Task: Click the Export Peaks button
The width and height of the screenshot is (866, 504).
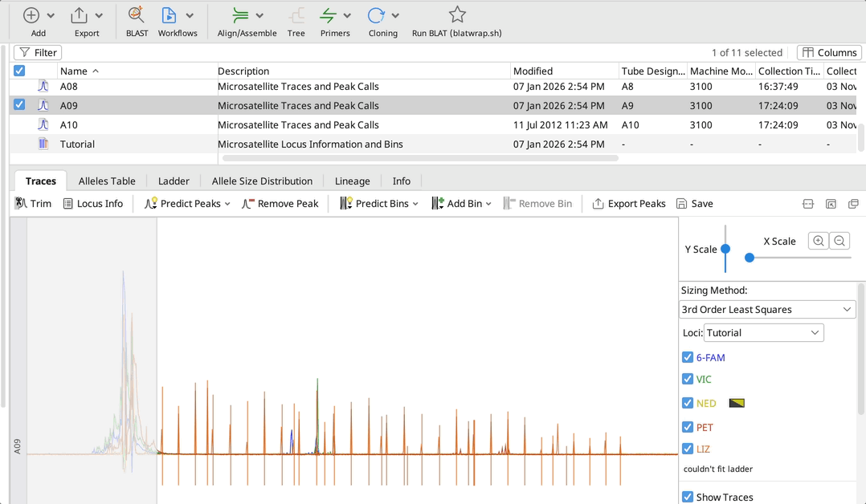Action: tap(629, 204)
